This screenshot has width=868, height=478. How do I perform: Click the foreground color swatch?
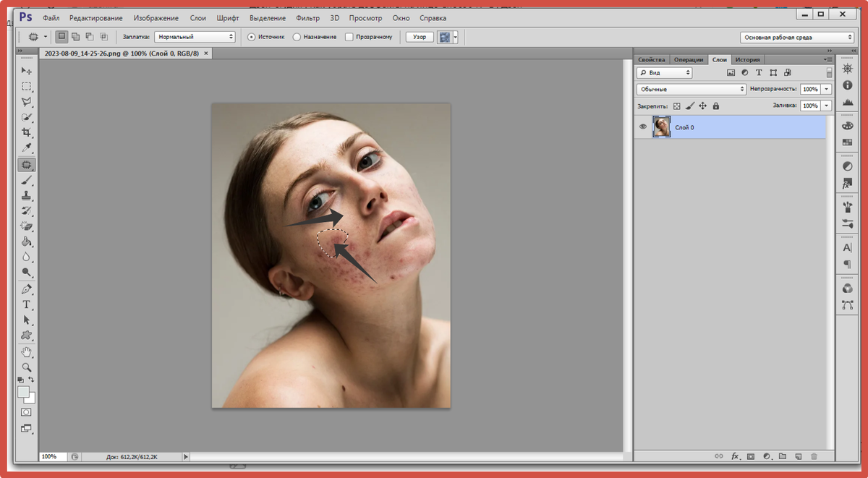click(24, 392)
